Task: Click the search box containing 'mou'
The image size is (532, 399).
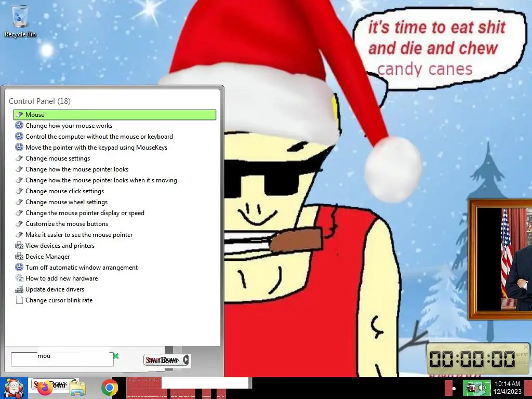Action: [62, 360]
